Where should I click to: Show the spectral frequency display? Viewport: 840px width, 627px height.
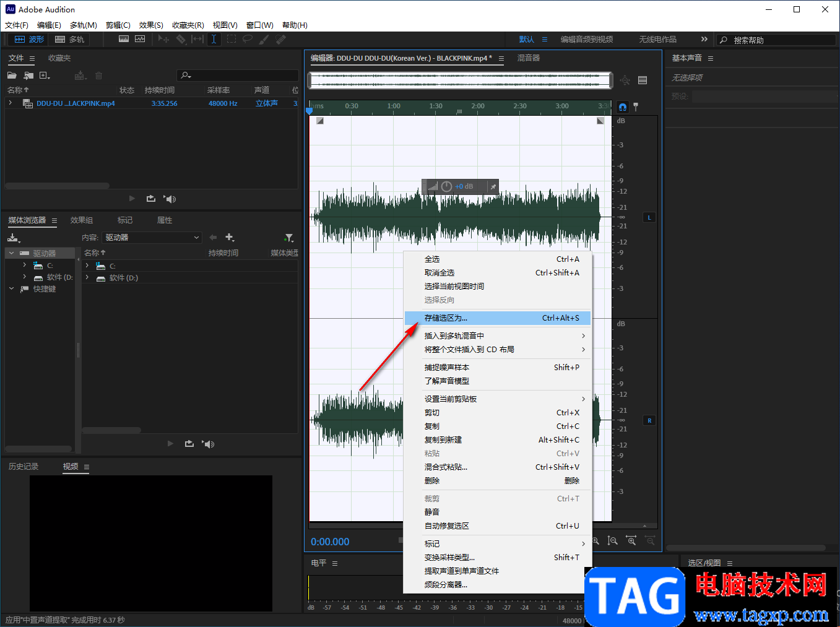pos(124,39)
